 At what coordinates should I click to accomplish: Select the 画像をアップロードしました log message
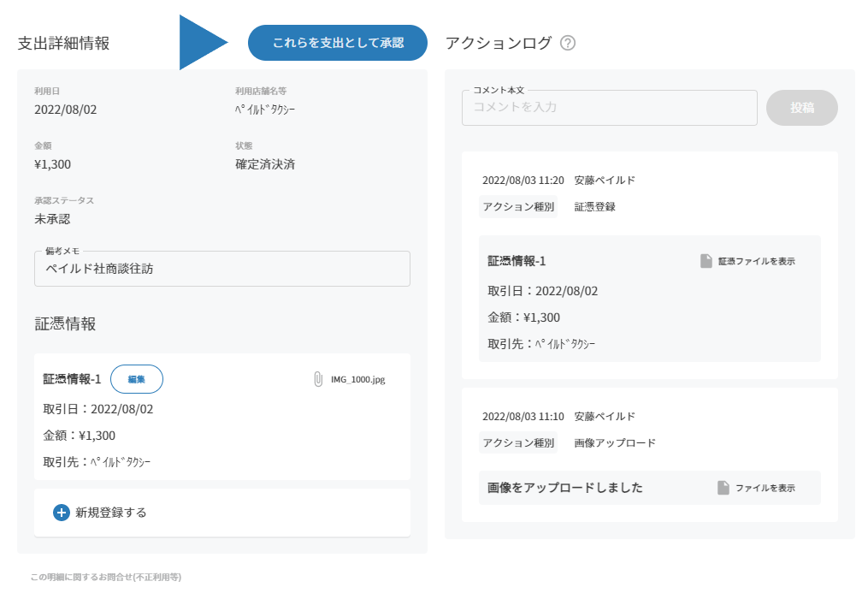(565, 488)
